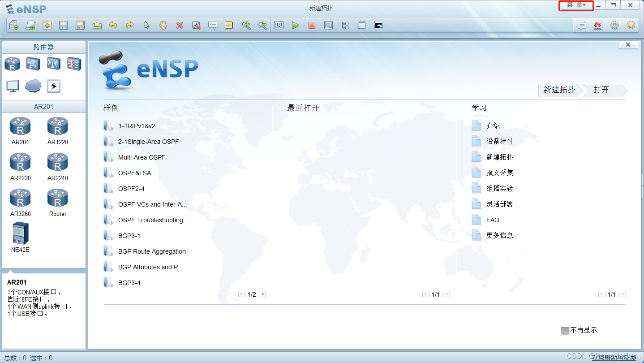The width and height of the screenshot is (644, 363).
Task: Save the current topology
Action: coord(64,25)
